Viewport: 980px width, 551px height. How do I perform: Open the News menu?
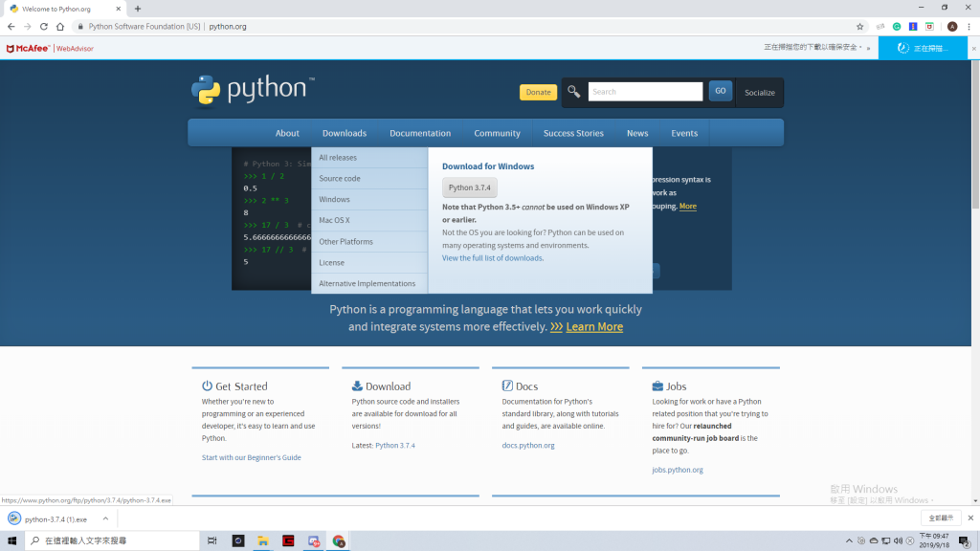point(637,133)
